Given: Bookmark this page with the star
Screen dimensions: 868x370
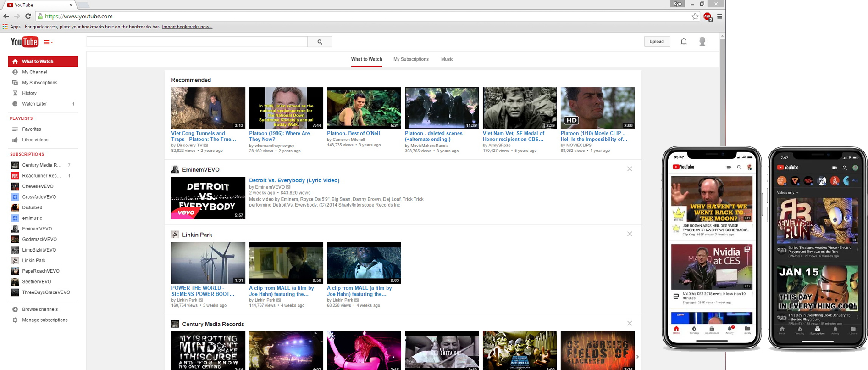Looking at the screenshot, I should [x=695, y=17].
